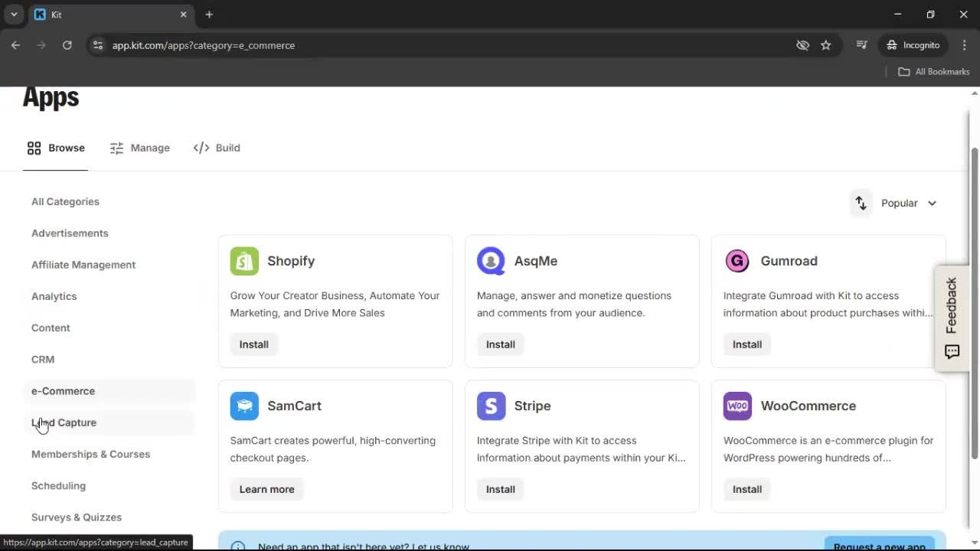Install the Shopify app
980x551 pixels.
click(x=253, y=344)
